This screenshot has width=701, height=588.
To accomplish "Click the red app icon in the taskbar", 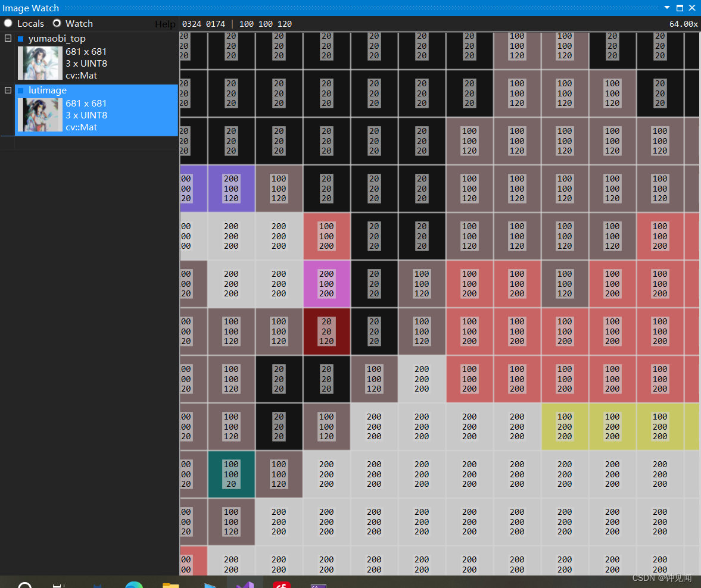I will tap(281, 586).
